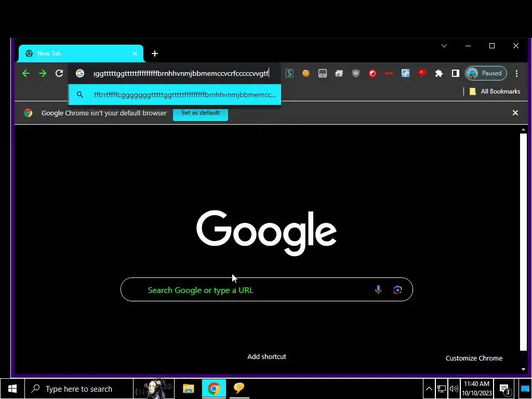Screen dimensions: 532x399
Task: Open the two-circle box extension icon
Action: pyautogui.click(x=323, y=73)
